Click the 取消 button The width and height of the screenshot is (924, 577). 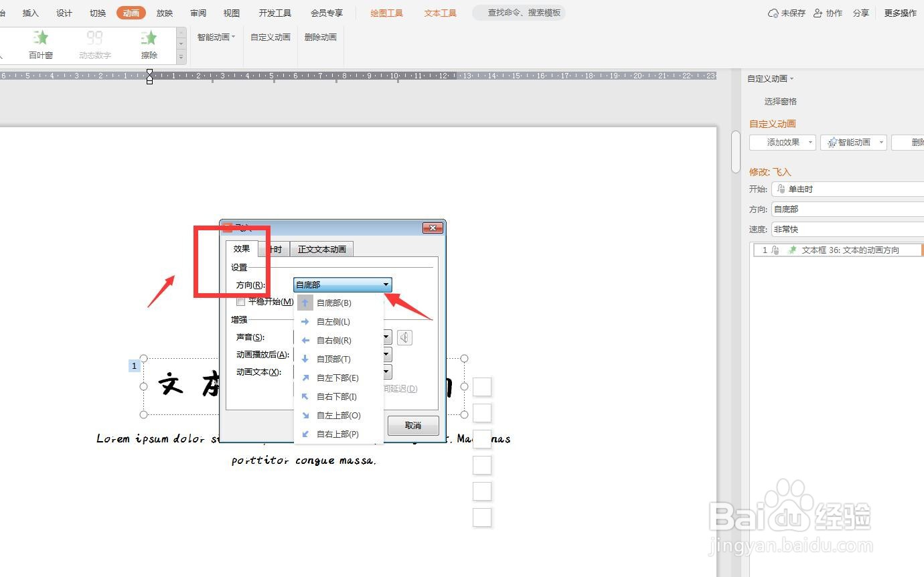coord(413,426)
